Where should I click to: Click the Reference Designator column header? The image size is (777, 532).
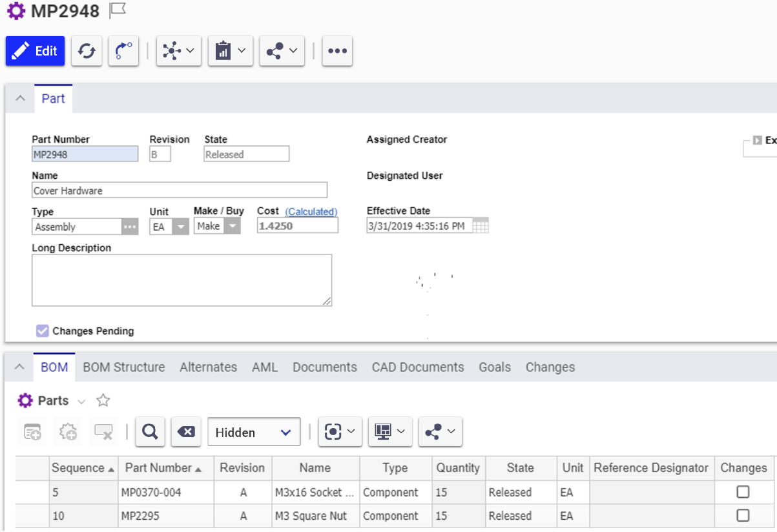(651, 468)
